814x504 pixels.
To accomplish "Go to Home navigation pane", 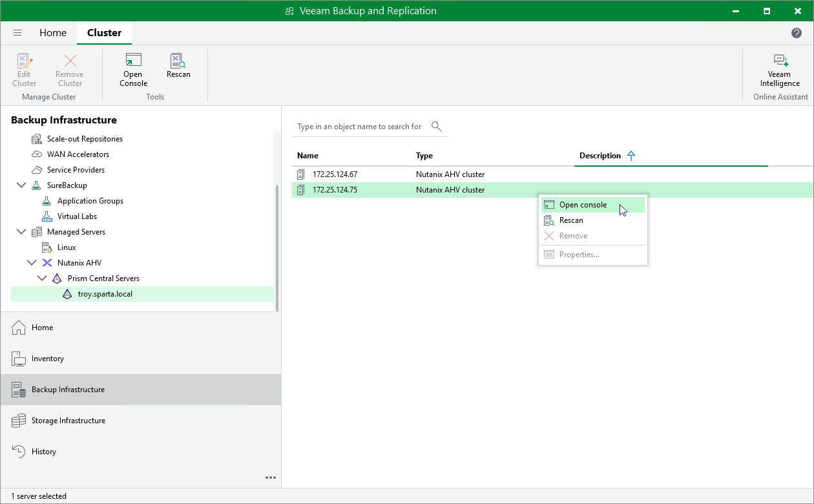I will 141,328.
